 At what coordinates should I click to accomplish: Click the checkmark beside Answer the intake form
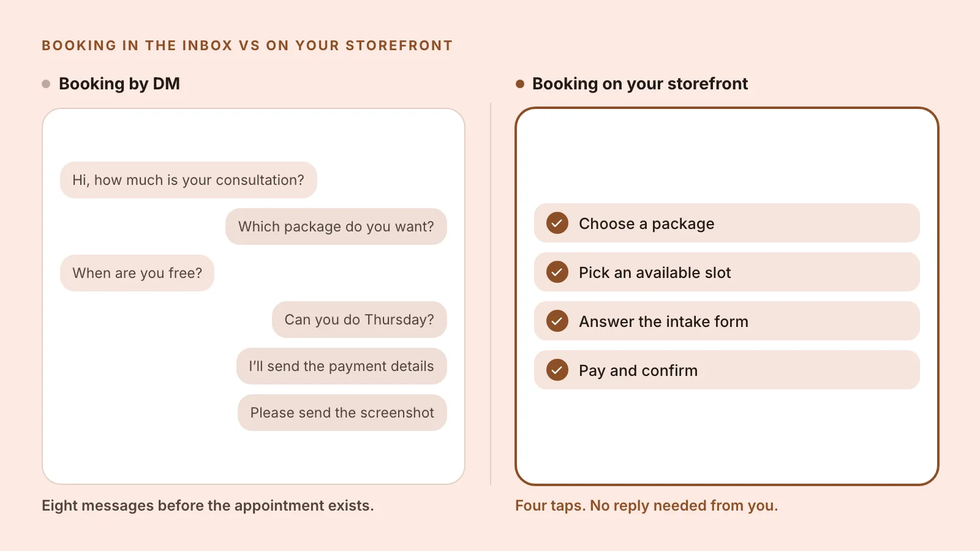(x=557, y=321)
